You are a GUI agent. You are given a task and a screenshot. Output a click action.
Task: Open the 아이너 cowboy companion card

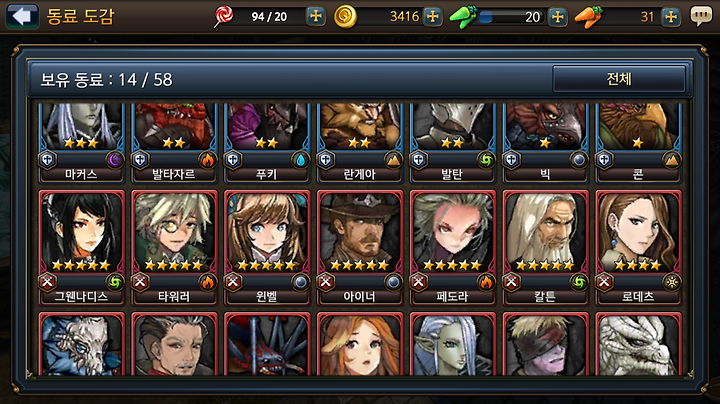(360, 247)
